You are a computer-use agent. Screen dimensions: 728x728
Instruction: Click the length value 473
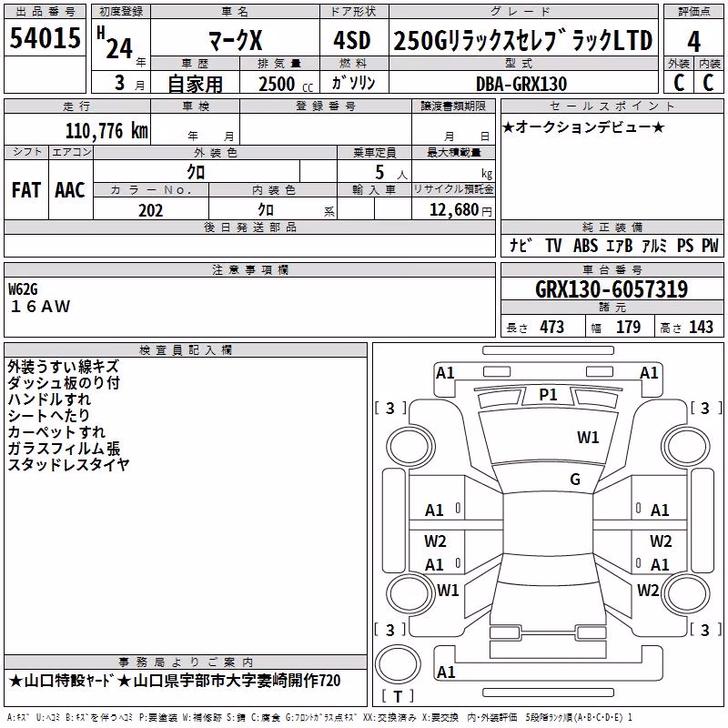pos(552,327)
